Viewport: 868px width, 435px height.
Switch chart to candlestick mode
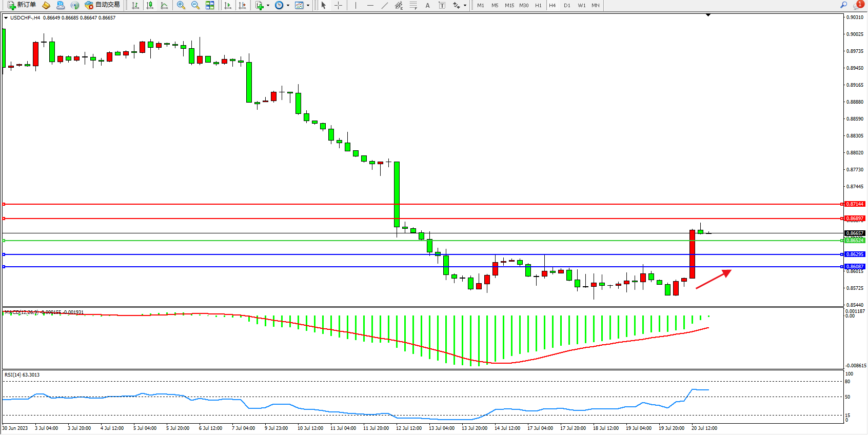click(x=150, y=5)
